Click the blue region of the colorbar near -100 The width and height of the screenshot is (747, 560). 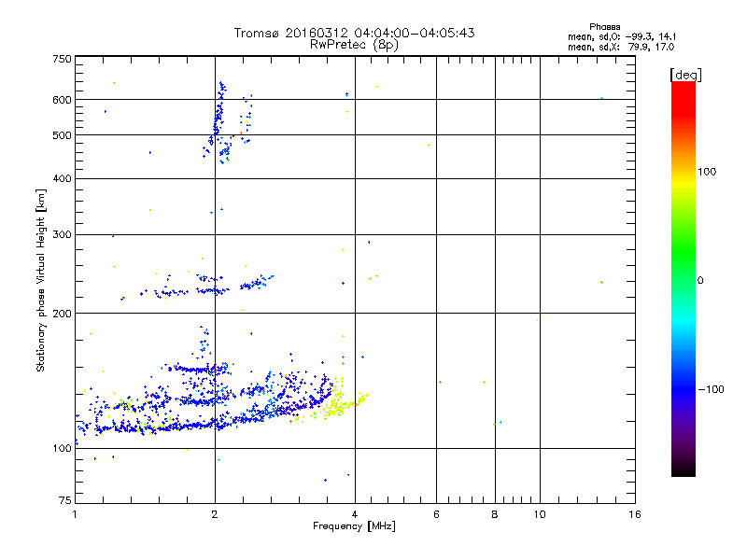pos(684,388)
